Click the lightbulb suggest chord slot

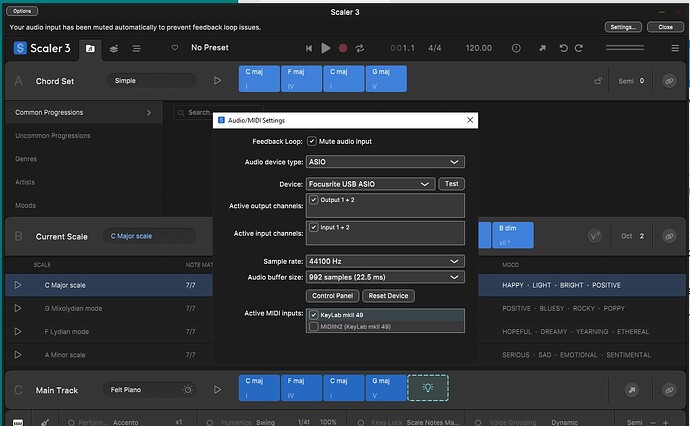pos(428,388)
